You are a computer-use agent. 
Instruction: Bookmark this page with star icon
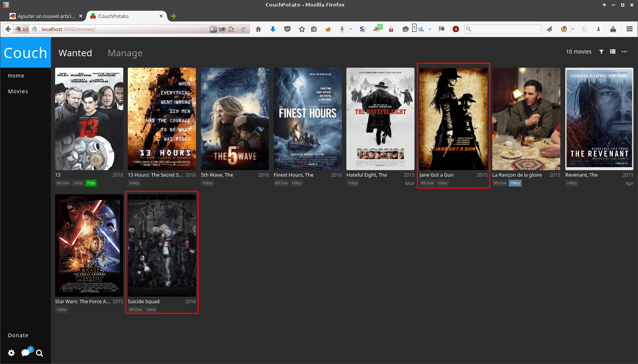click(x=302, y=29)
